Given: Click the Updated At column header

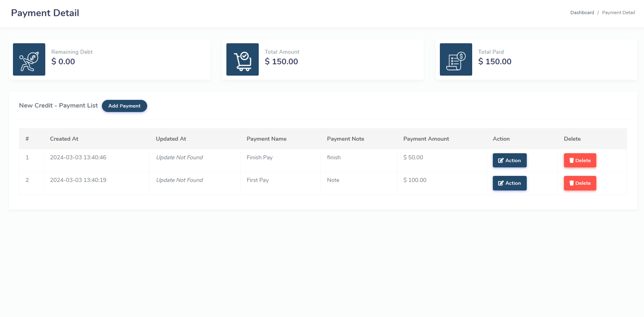Looking at the screenshot, I should tap(171, 139).
